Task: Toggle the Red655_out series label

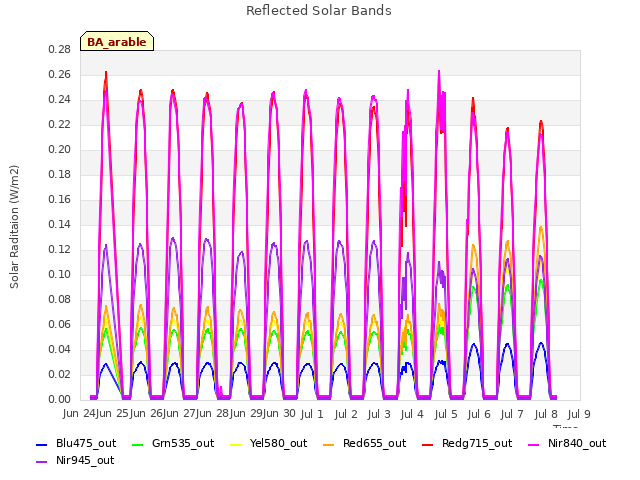Action: pyautogui.click(x=374, y=443)
